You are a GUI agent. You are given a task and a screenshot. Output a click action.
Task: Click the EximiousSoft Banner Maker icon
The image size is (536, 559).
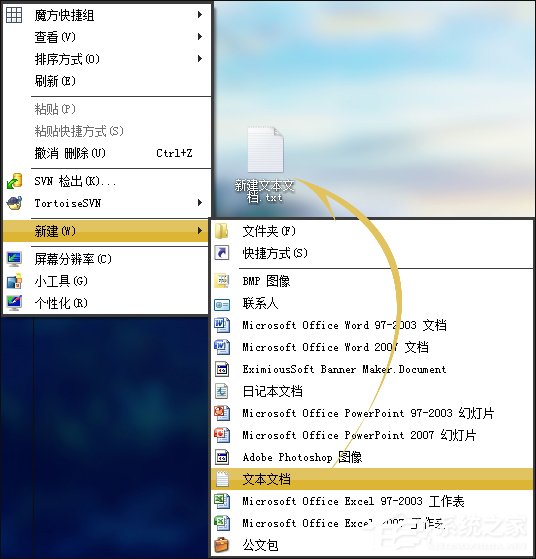click(222, 369)
